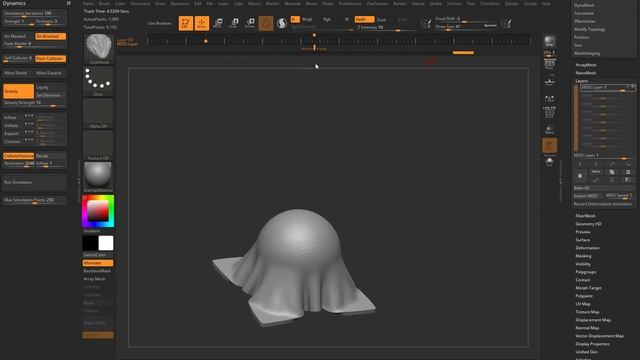Click the Dynamics panel dock icon
This screenshot has width=640, height=360.
coord(69,3)
